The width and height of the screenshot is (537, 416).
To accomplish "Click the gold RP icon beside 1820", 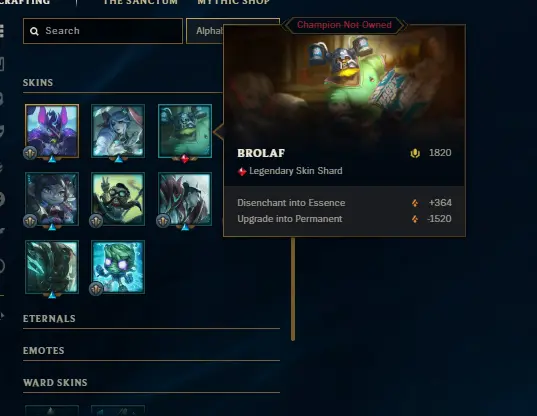I will click(x=415, y=153).
